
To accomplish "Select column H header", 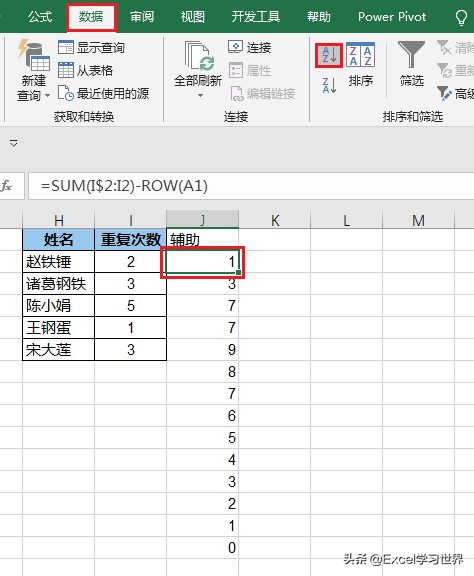I will (x=58, y=220).
